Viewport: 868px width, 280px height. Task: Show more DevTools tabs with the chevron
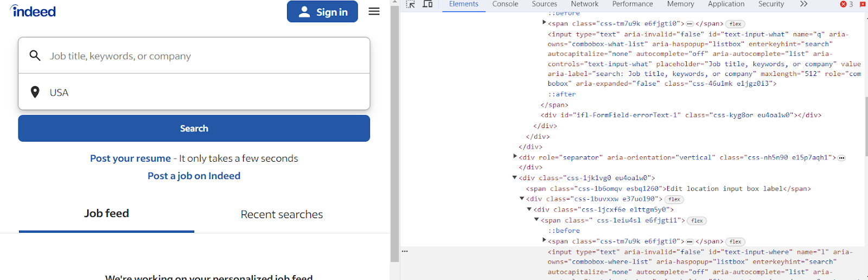point(803,4)
